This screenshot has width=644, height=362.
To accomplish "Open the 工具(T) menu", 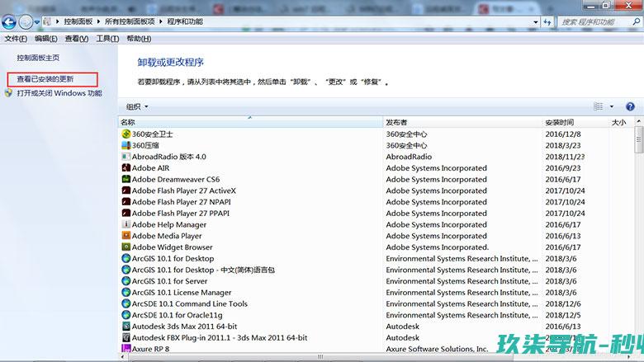I will pyautogui.click(x=107, y=39).
